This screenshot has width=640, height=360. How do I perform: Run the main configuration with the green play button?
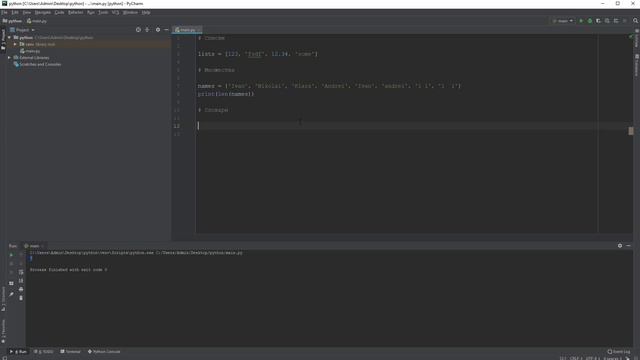pos(581,21)
